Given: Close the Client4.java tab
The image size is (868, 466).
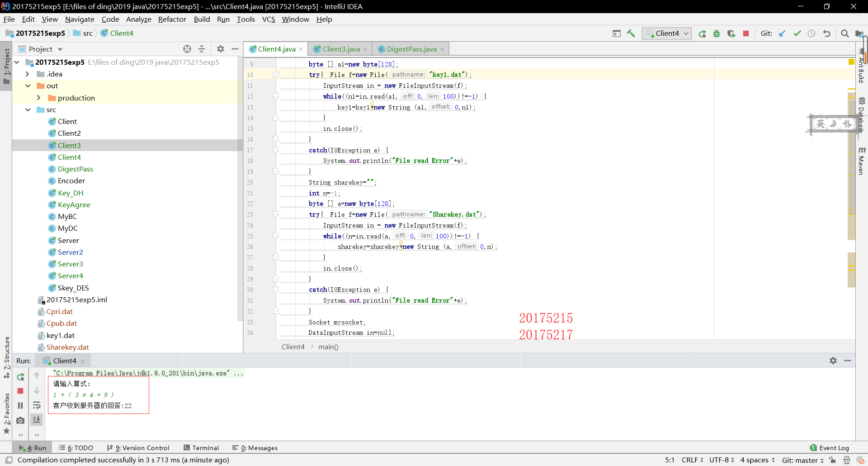Looking at the screenshot, I should click(x=301, y=49).
